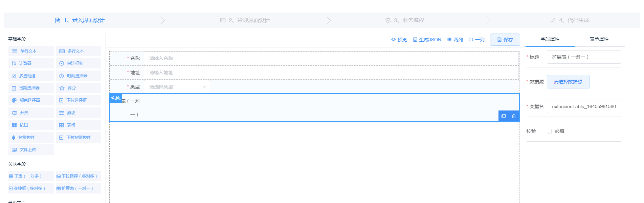Select the 评分 star rating component
This screenshot has height=203, width=644.
click(x=79, y=88)
